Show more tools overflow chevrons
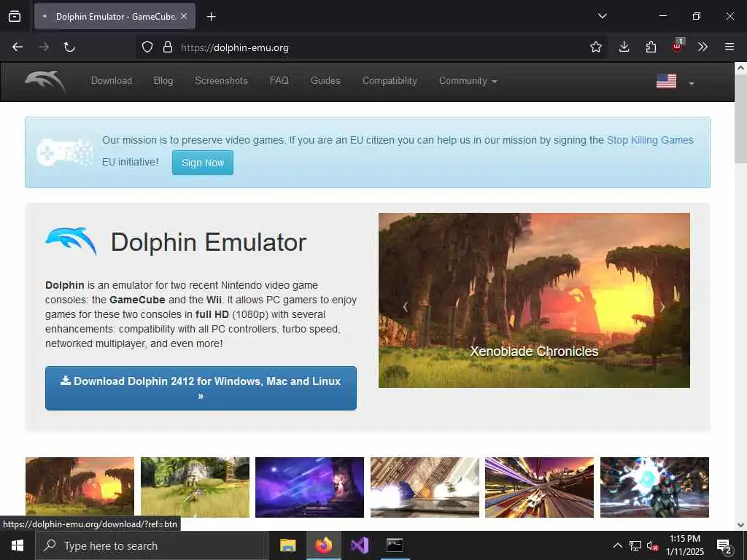Viewport: 747px width, 560px height. click(x=703, y=47)
